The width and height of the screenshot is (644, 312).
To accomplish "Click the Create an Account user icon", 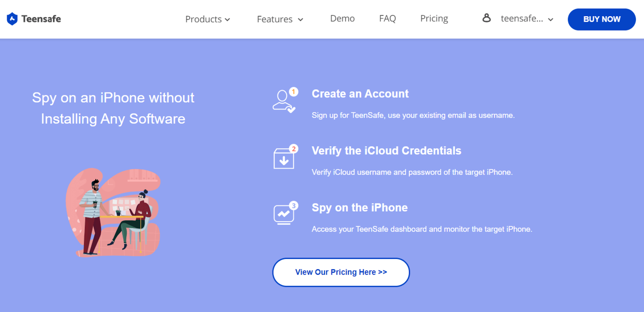I will [285, 101].
